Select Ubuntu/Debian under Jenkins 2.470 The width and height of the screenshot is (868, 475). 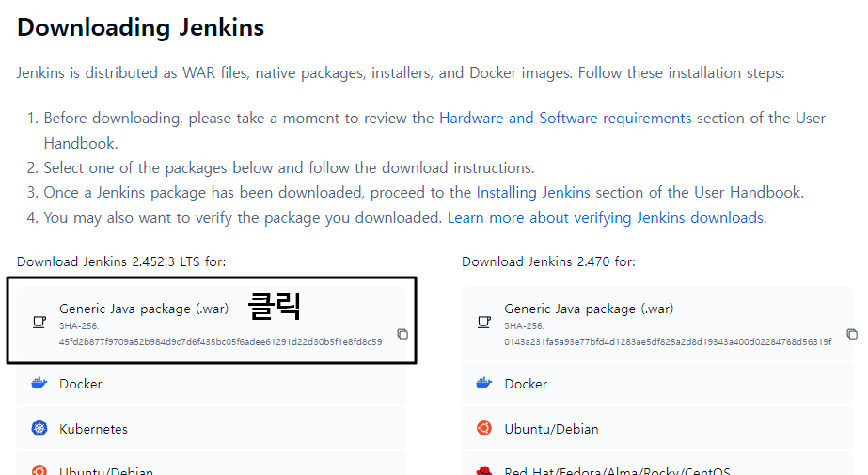(657, 429)
